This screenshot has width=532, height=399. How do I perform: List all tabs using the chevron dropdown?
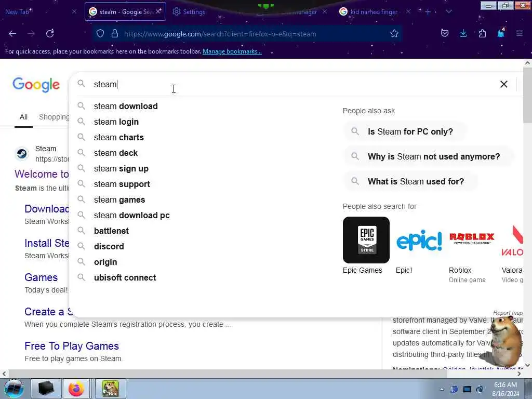[449, 12]
